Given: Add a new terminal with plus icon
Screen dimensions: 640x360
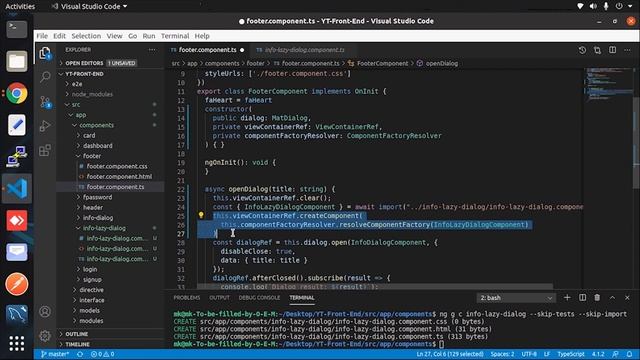Looking at the screenshot, I should [x=567, y=298].
